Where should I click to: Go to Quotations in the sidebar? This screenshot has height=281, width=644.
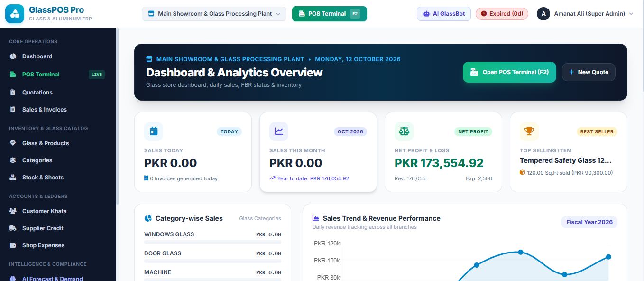pos(58,93)
